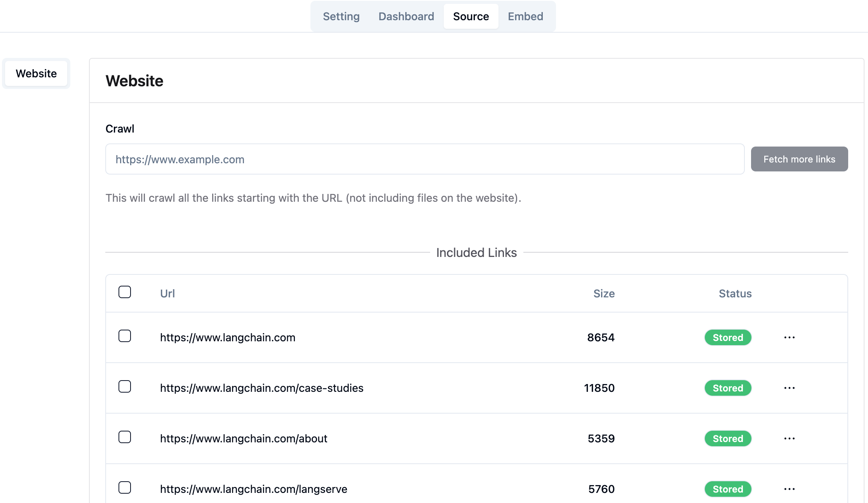Tick the checkbox next to the about link
The height and width of the screenshot is (503, 868).
point(125,437)
